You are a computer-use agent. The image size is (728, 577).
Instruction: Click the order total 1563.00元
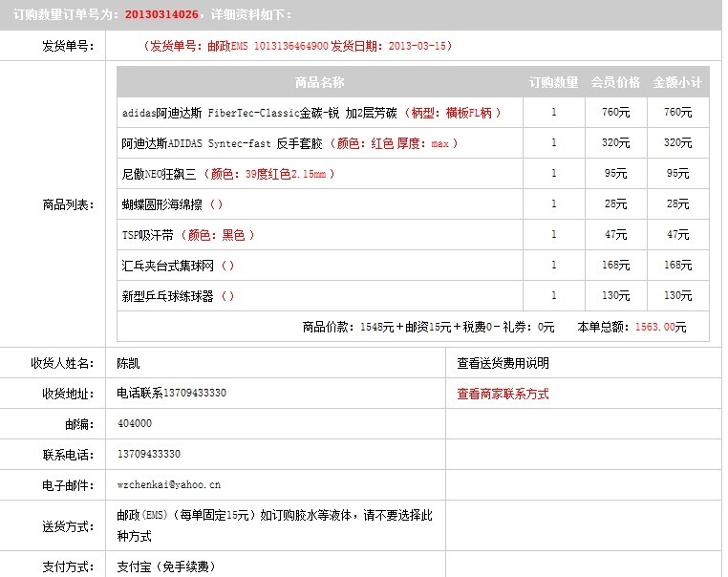660,327
